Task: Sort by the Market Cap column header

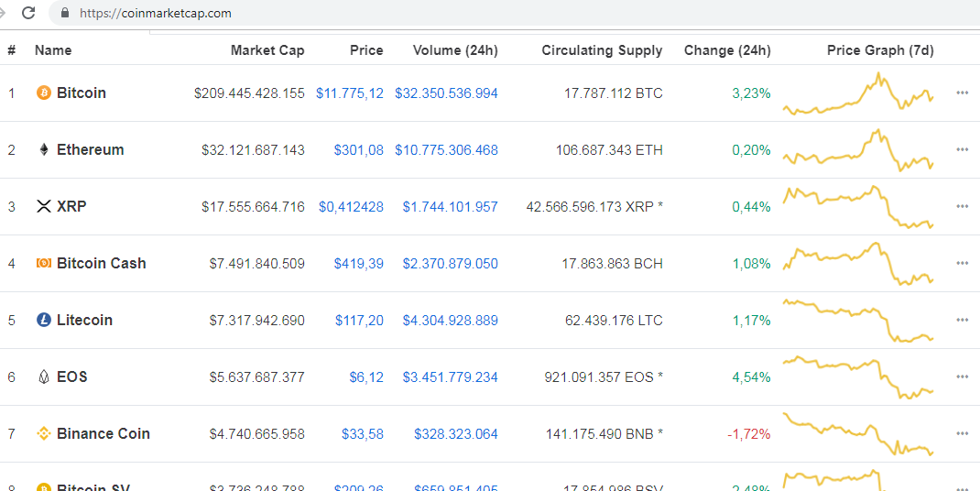Action: [267, 50]
